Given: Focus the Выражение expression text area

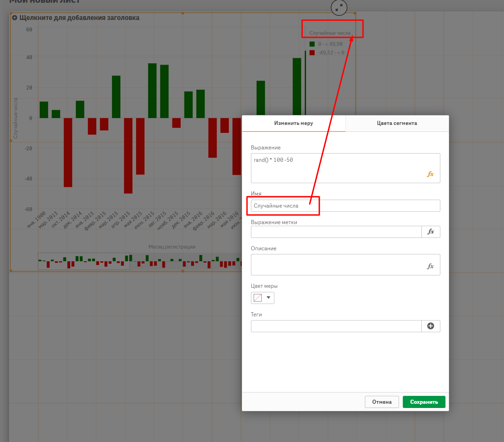Looking at the screenshot, I should (x=346, y=168).
